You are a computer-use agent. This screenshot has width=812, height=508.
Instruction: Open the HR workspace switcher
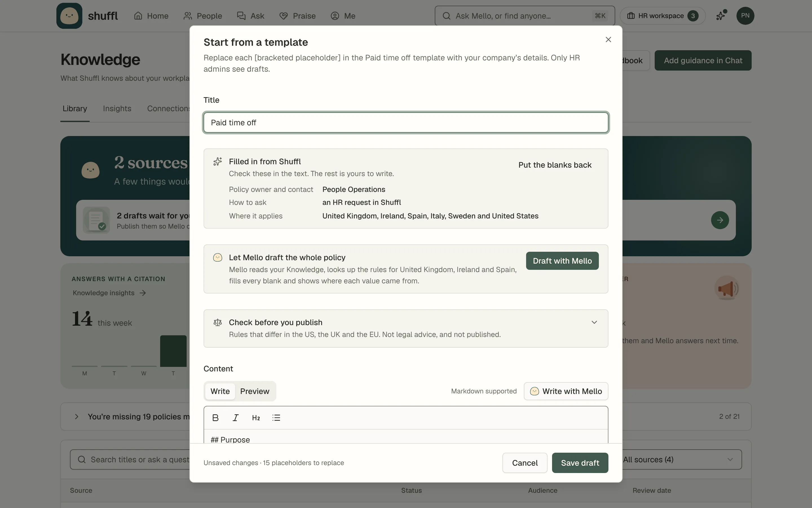(x=662, y=16)
